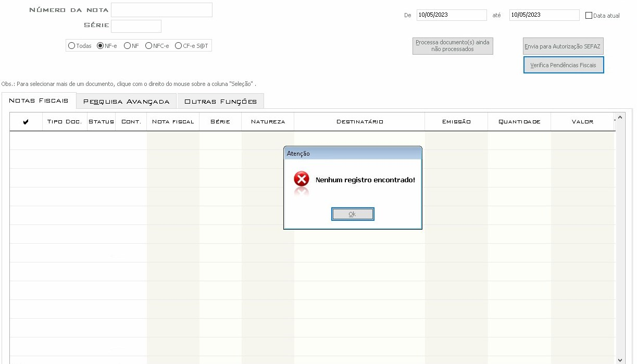The width and height of the screenshot is (637, 364).
Task: Enable the Data atual checkbox
Action: point(589,16)
